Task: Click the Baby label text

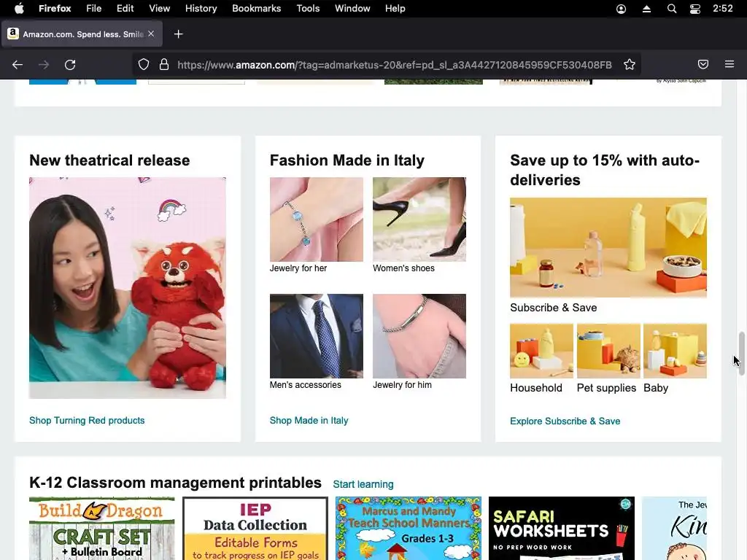Action: (x=656, y=388)
